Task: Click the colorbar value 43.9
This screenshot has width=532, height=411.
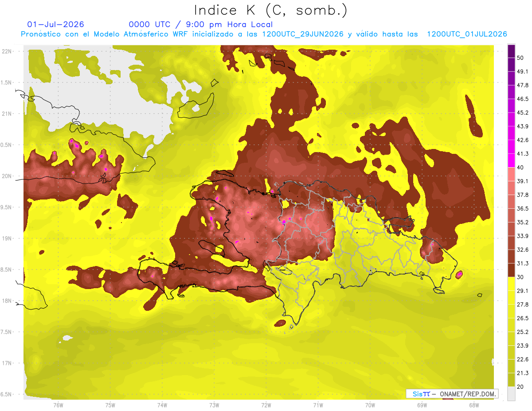Action: tap(522, 126)
